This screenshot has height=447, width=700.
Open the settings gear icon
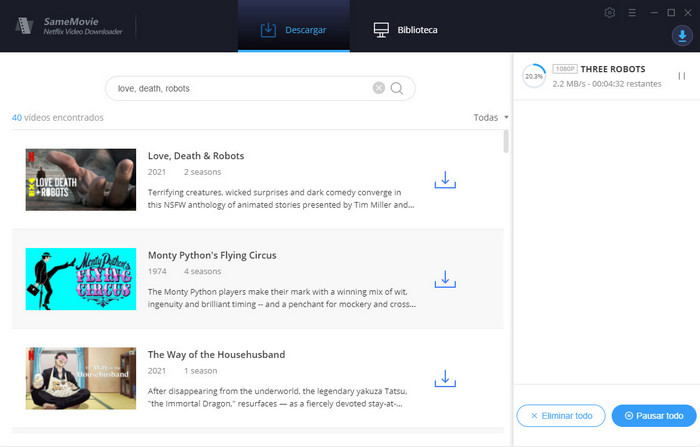point(609,13)
